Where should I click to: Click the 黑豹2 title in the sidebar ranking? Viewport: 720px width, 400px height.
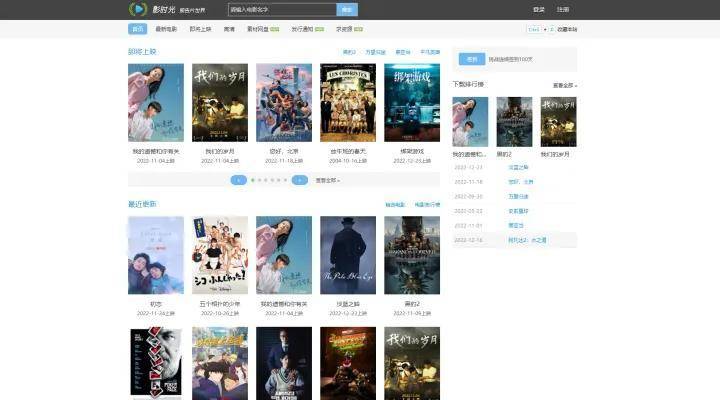pyautogui.click(x=504, y=154)
